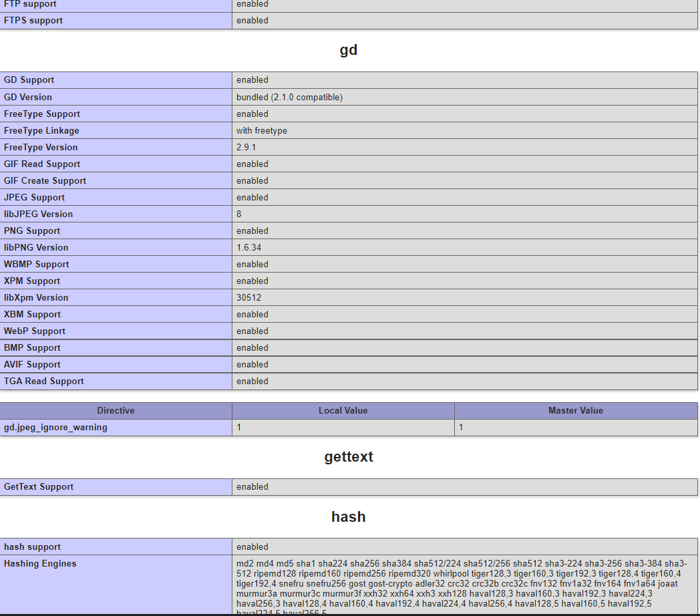Click the 'libJPEG Version' label
Screen dimensions: 700x616
point(38,214)
